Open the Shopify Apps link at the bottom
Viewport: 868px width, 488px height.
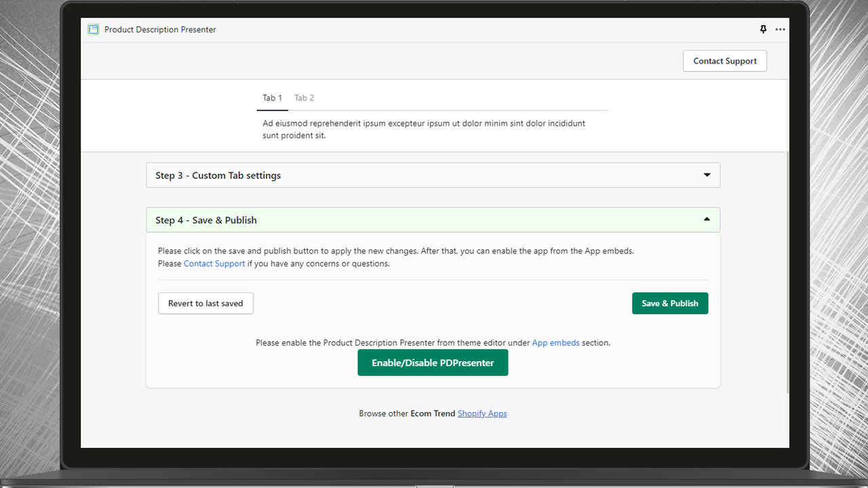click(482, 413)
